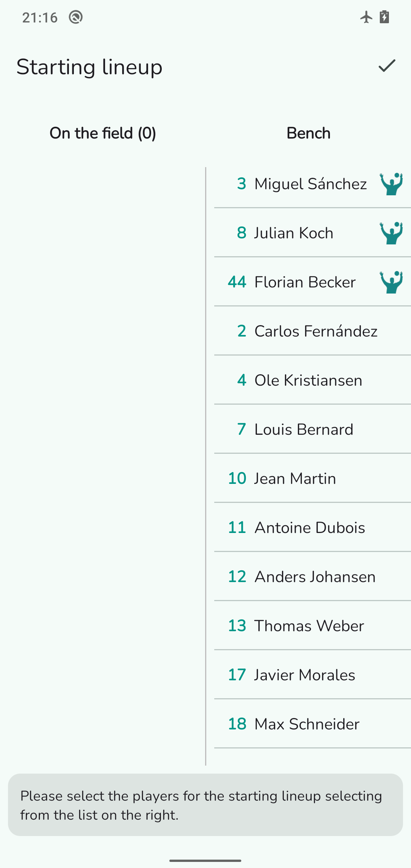Select the On the field header
411x868 pixels.
point(103,133)
